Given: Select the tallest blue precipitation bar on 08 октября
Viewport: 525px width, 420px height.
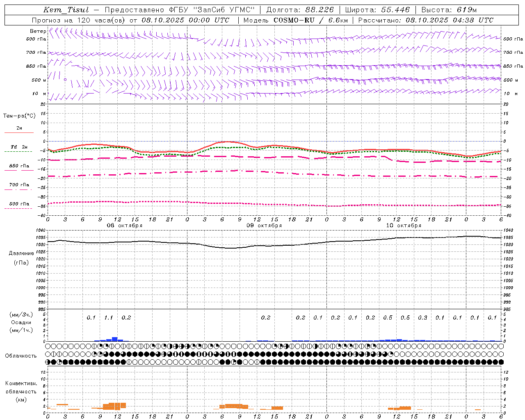Looking at the screenshot, I should (x=115, y=339).
